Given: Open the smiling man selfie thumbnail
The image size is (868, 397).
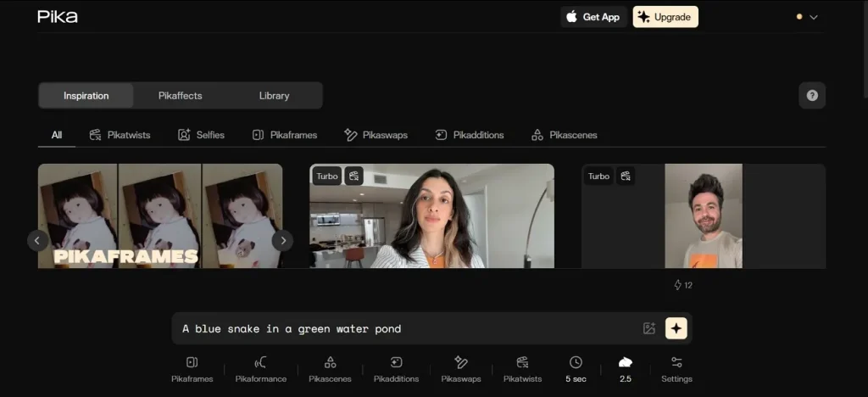Looking at the screenshot, I should [704, 216].
